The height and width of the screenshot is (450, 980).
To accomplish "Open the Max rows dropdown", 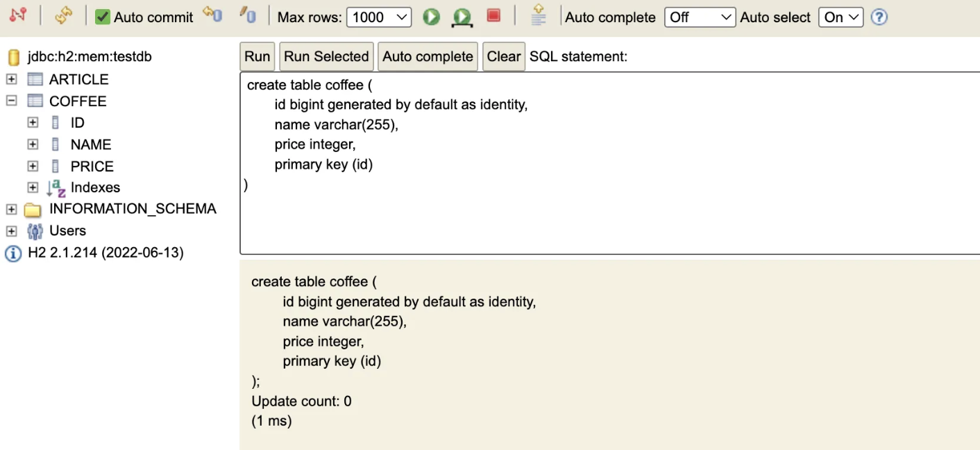I will click(x=379, y=17).
